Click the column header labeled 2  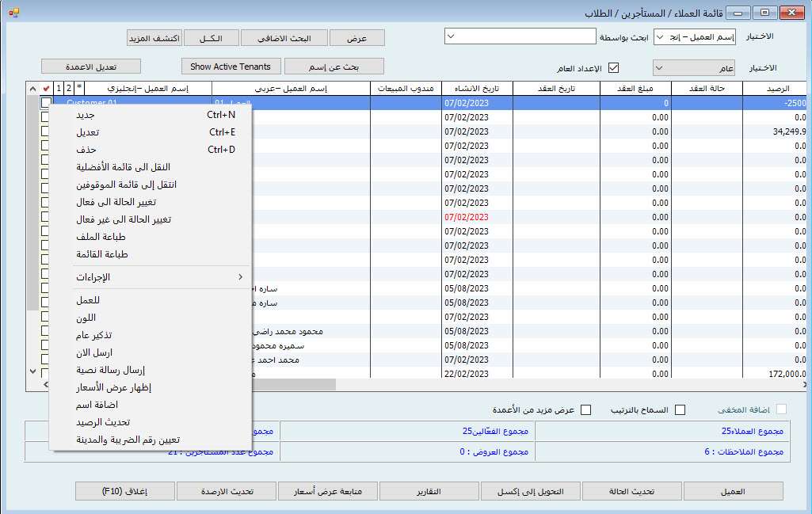click(x=69, y=88)
